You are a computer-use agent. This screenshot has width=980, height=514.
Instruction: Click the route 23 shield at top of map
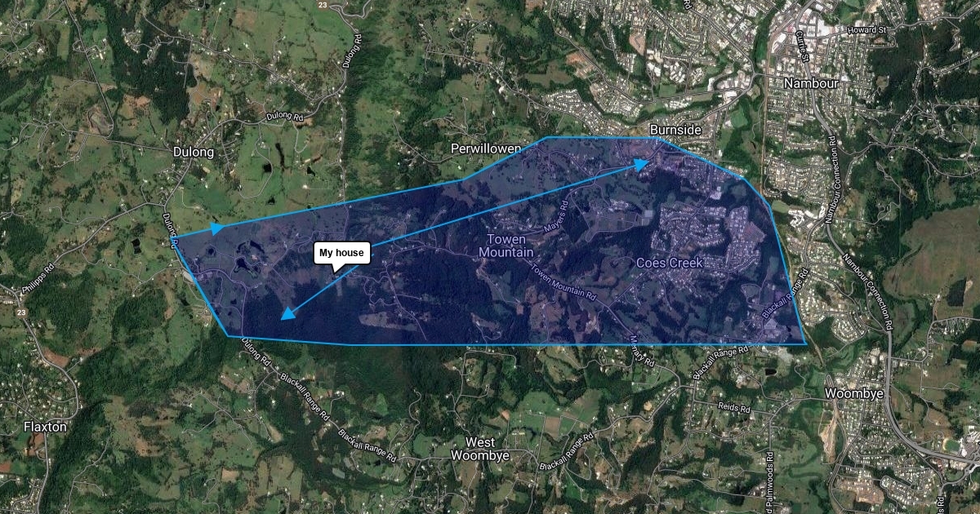[x=323, y=5]
